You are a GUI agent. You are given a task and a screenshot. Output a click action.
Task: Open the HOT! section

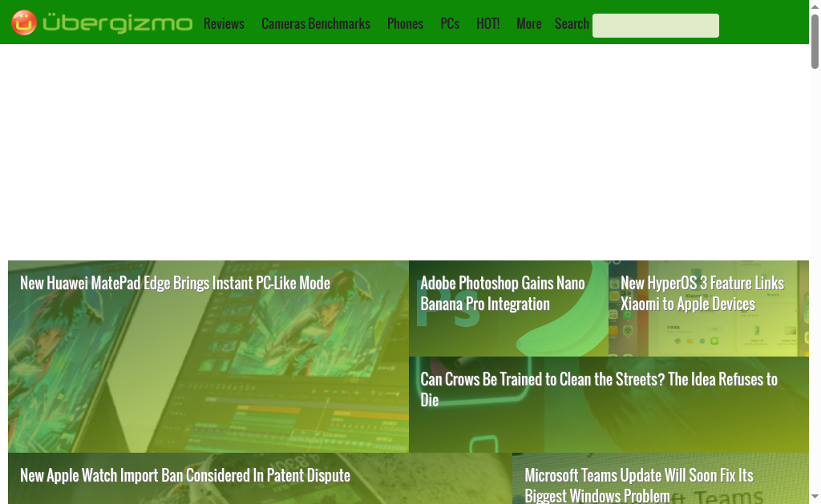click(x=487, y=24)
